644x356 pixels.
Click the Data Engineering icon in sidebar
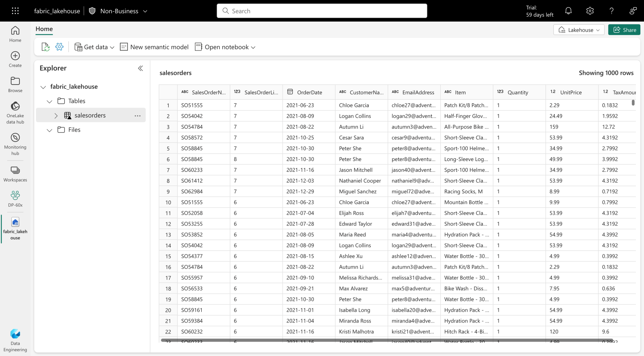pyautogui.click(x=14, y=334)
